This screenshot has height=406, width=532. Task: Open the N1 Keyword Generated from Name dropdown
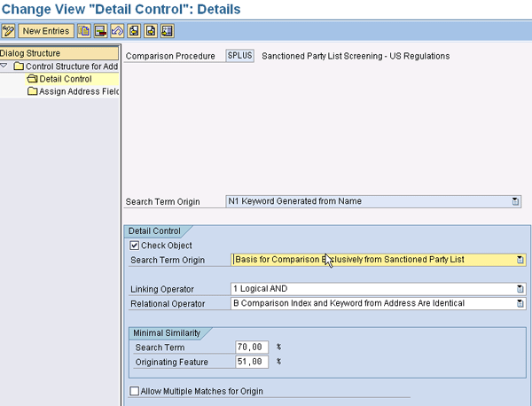tap(515, 201)
